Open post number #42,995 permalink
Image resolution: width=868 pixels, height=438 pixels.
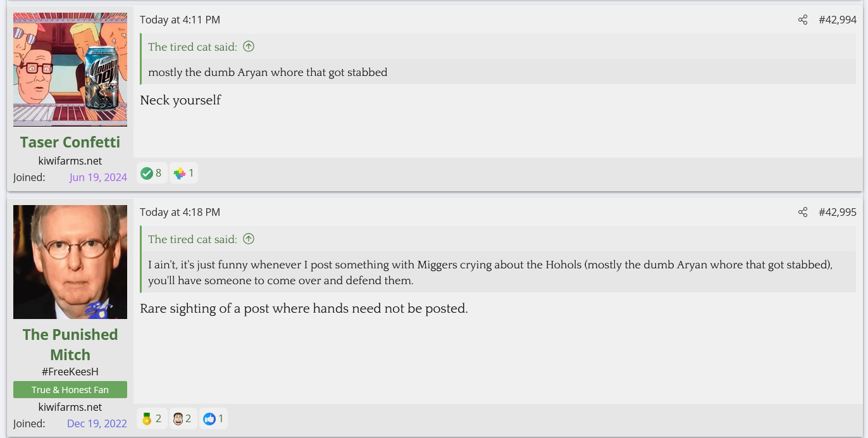click(x=837, y=212)
